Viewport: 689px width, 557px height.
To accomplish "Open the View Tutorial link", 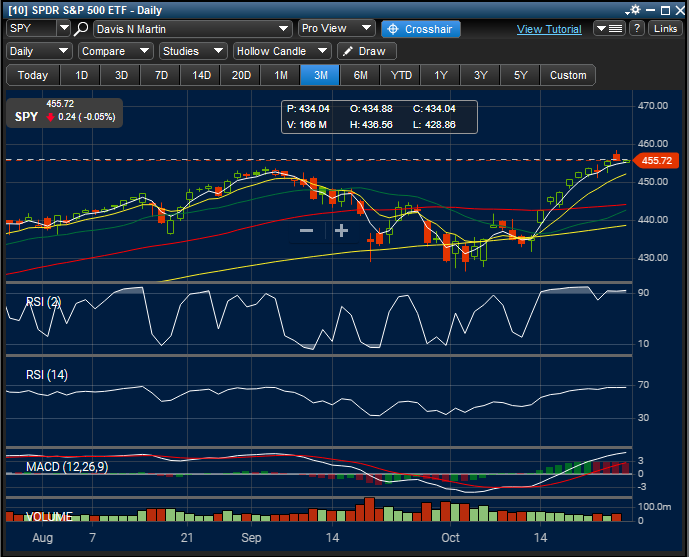I will point(549,29).
